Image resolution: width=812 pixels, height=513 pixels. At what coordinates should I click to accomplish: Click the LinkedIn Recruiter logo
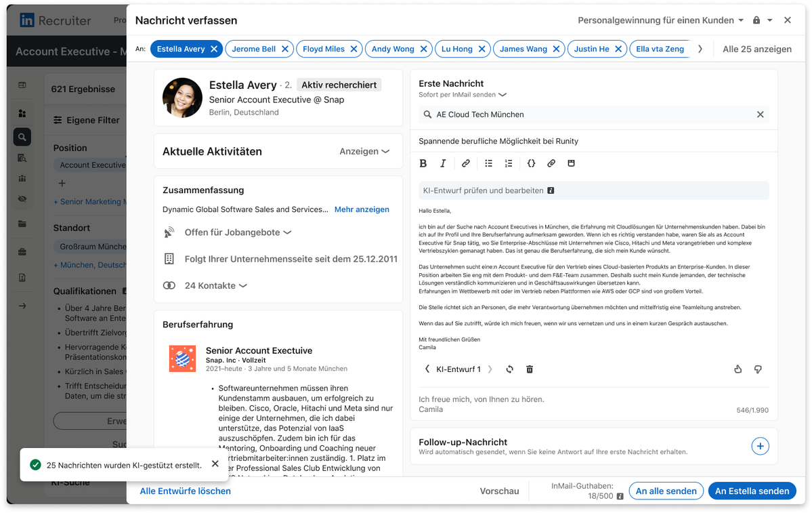[x=55, y=20]
